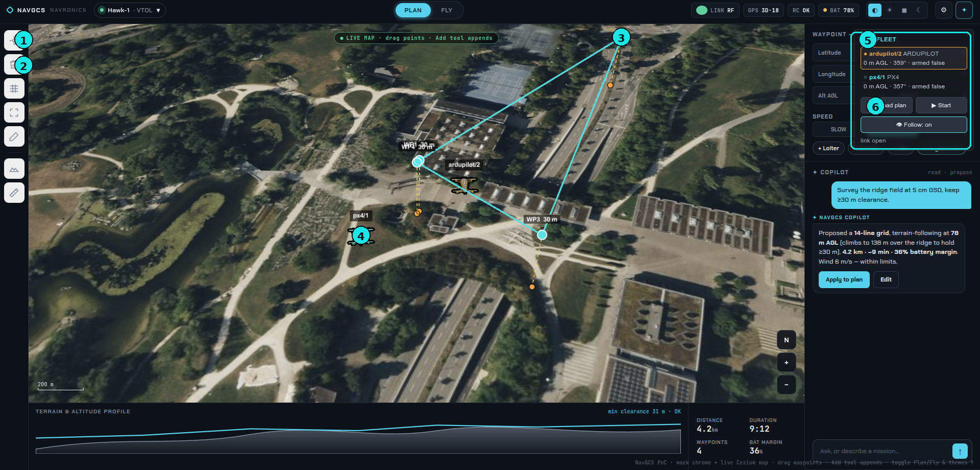The image size is (980, 470).
Task: Click the 'read · propose' copilot mode text
Action: (x=949, y=173)
